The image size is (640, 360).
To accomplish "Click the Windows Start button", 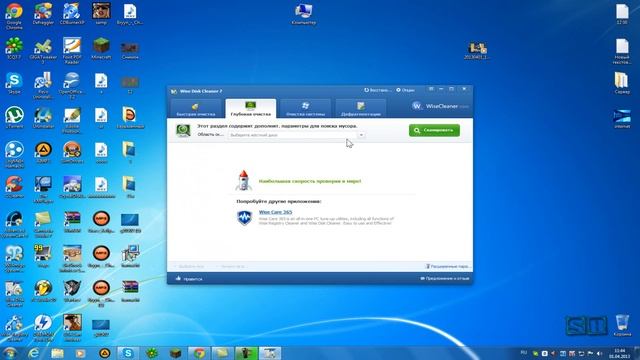I will point(10,353).
